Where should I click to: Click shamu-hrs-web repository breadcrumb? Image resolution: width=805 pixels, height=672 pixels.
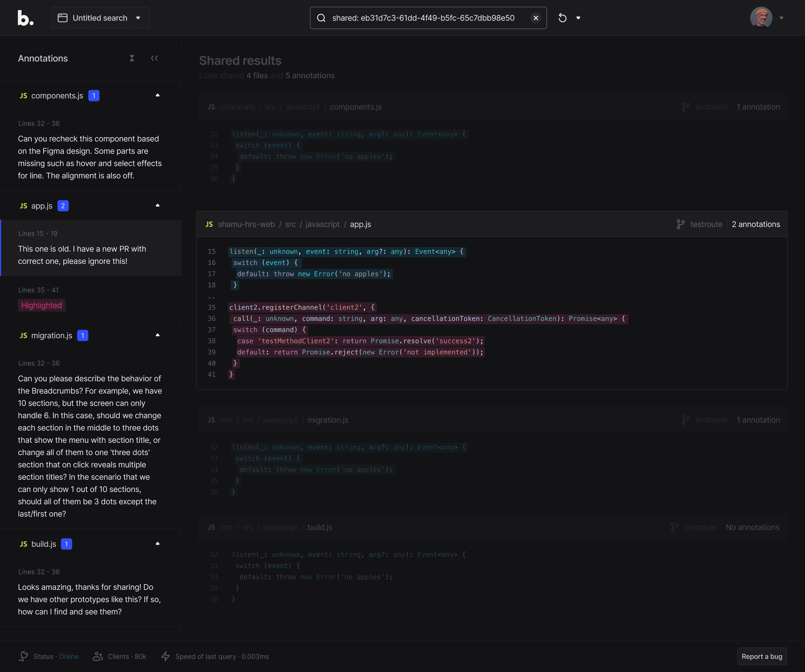pyautogui.click(x=246, y=224)
